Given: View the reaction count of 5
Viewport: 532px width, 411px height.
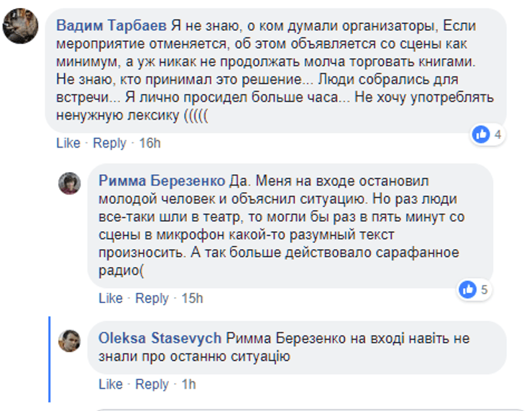Looking at the screenshot, I should click(485, 290).
